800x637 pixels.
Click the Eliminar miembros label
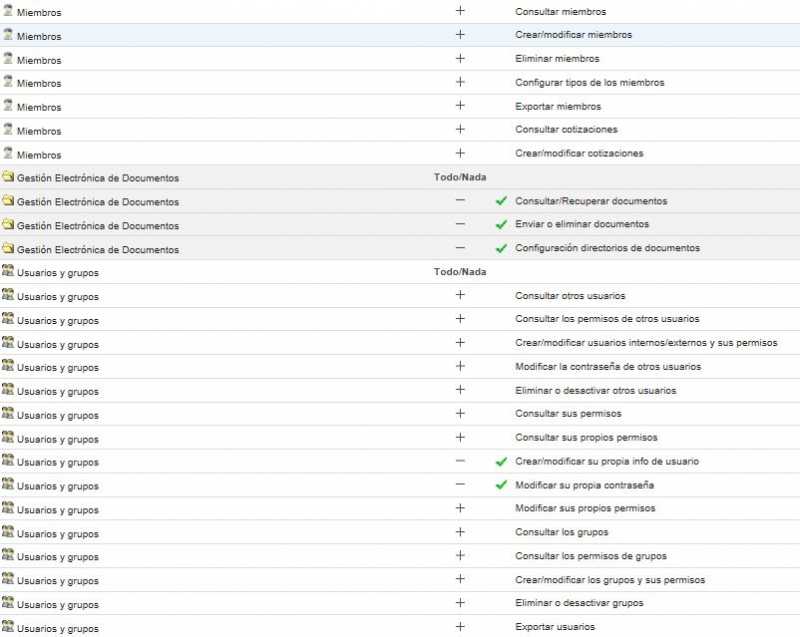pos(557,59)
